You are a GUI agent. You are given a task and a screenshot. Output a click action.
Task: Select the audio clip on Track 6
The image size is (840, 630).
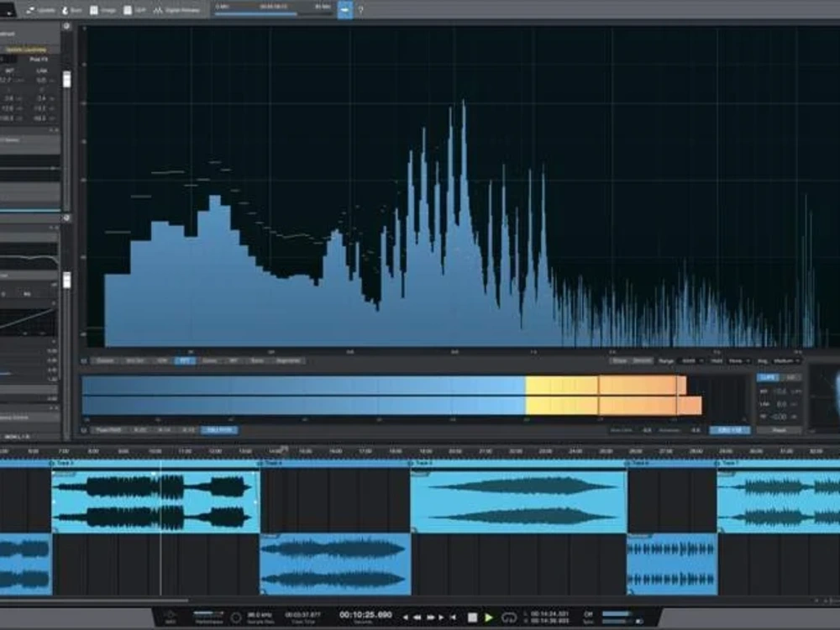coord(672,564)
